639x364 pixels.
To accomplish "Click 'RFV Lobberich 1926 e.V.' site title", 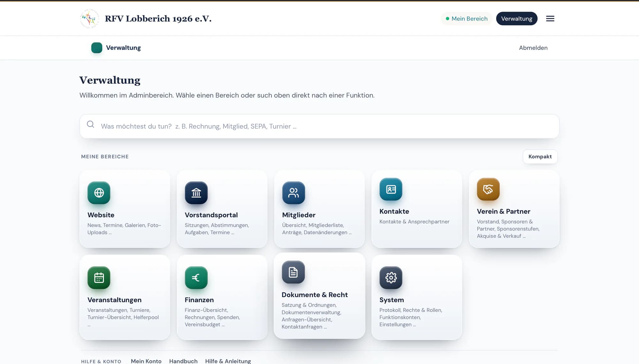I will coord(158,19).
